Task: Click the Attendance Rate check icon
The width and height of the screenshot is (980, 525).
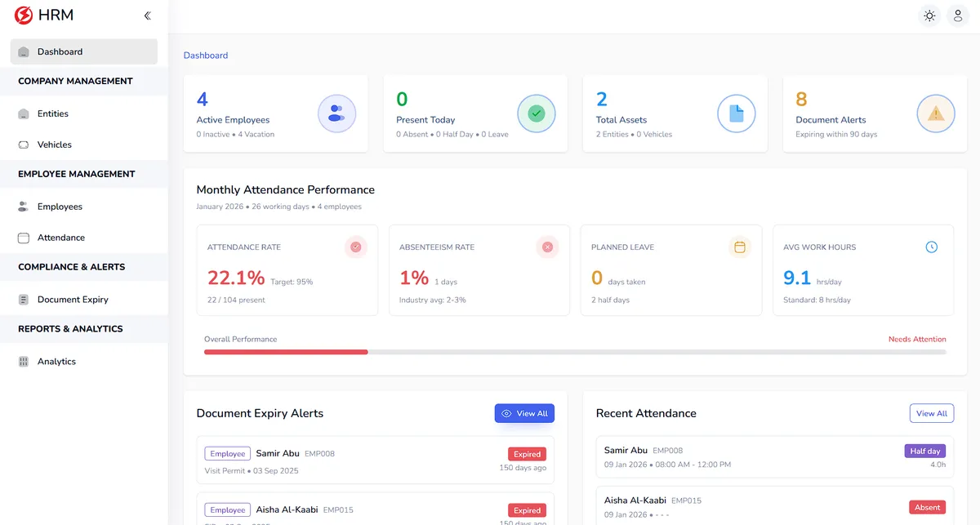Action: coord(355,247)
